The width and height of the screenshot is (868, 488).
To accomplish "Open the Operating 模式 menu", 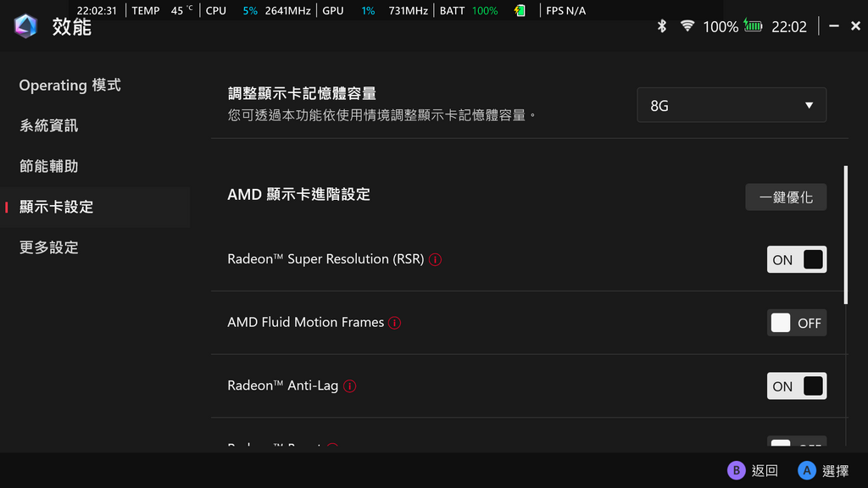I will (70, 86).
